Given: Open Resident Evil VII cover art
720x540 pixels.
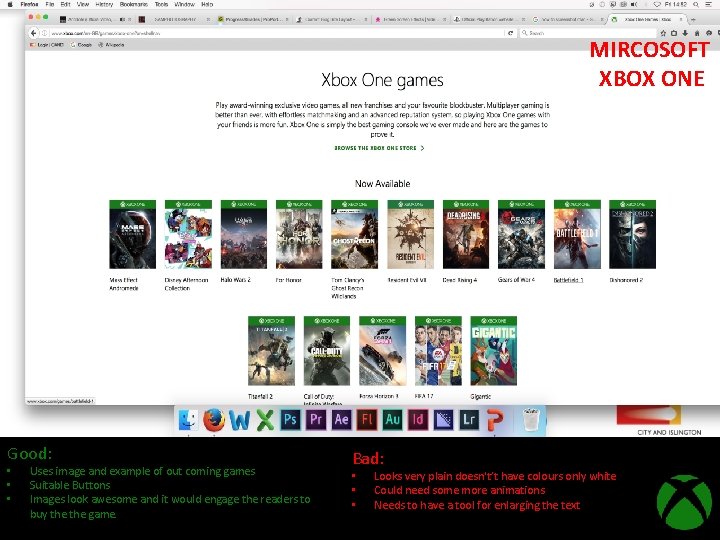Looking at the screenshot, I should click(x=411, y=234).
